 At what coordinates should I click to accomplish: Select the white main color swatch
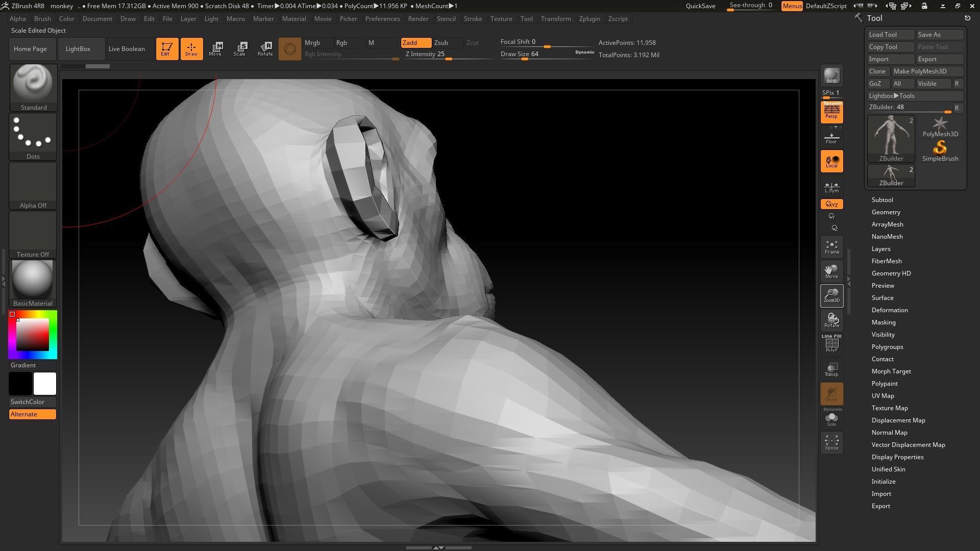45,384
